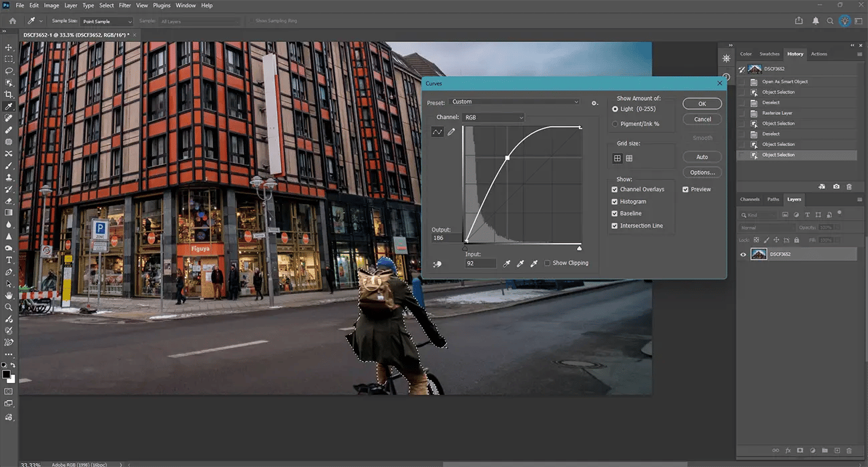Enable the Show Clipping checkbox
This screenshot has width=868, height=467.
548,263
